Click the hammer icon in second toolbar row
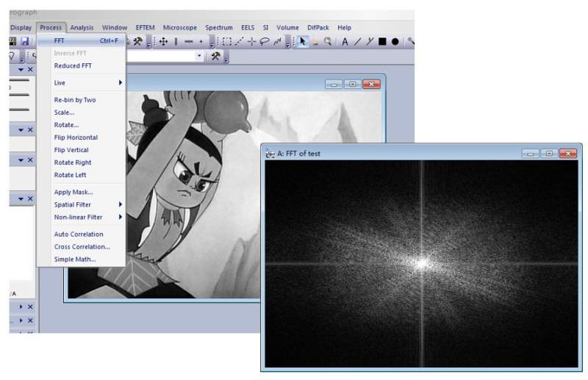 coord(215,57)
